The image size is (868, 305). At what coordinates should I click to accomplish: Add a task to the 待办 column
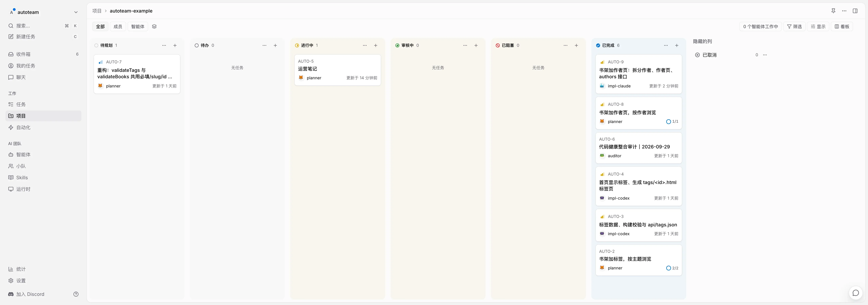(x=275, y=45)
